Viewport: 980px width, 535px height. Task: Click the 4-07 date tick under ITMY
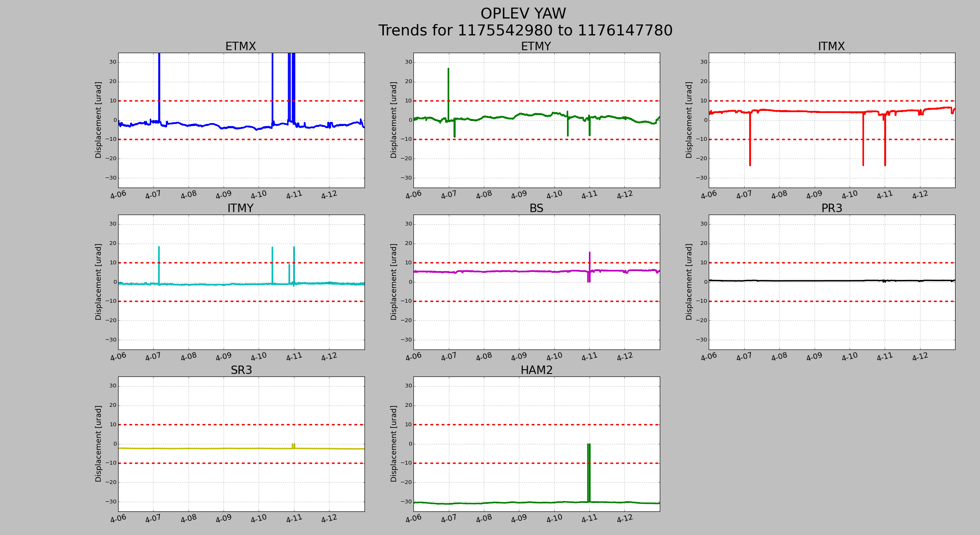click(153, 356)
